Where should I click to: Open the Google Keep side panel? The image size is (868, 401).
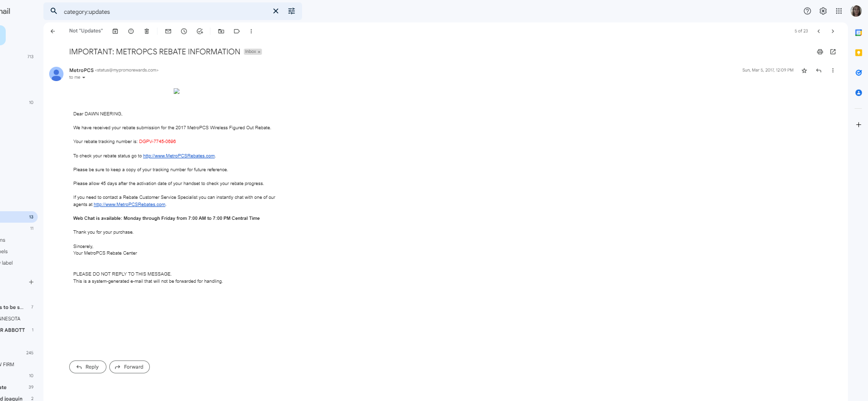click(x=858, y=53)
